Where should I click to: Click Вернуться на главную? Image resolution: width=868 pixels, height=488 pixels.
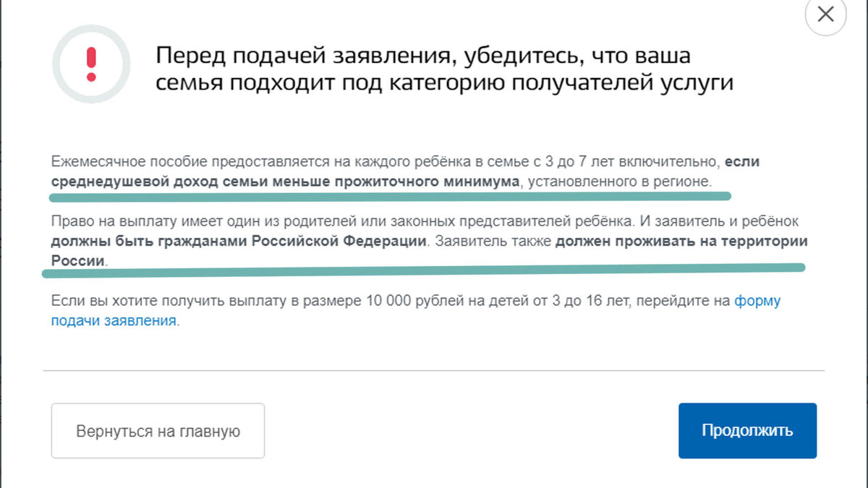(x=158, y=430)
